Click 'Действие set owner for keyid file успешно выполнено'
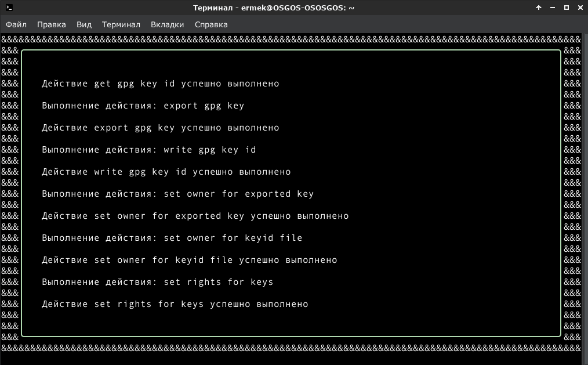This screenshot has height=365, width=588. point(190,260)
